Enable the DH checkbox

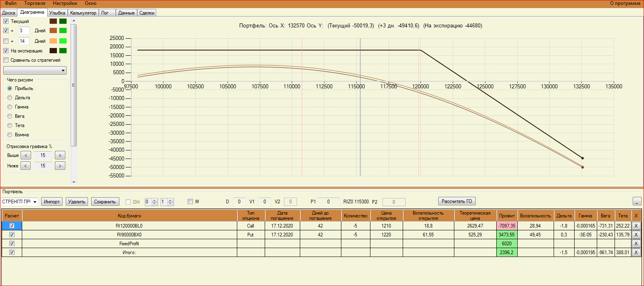click(x=128, y=202)
